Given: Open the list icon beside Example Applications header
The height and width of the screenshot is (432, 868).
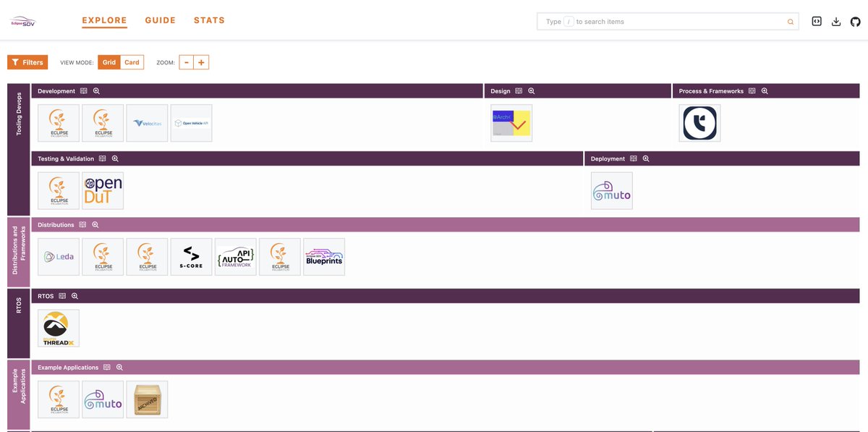Looking at the screenshot, I should [x=107, y=368].
